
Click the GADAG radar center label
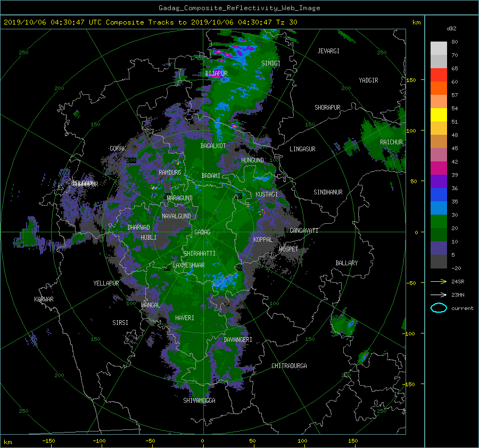(x=202, y=232)
